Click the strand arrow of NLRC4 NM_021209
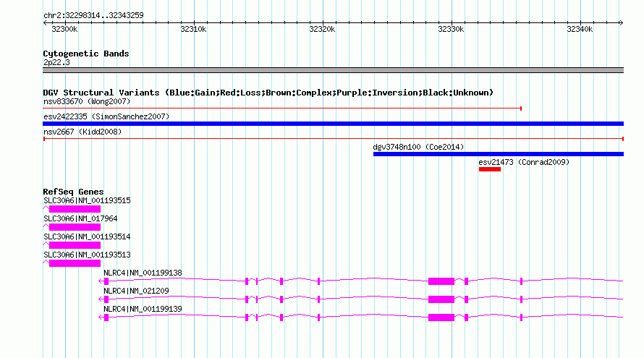 pos(101,299)
